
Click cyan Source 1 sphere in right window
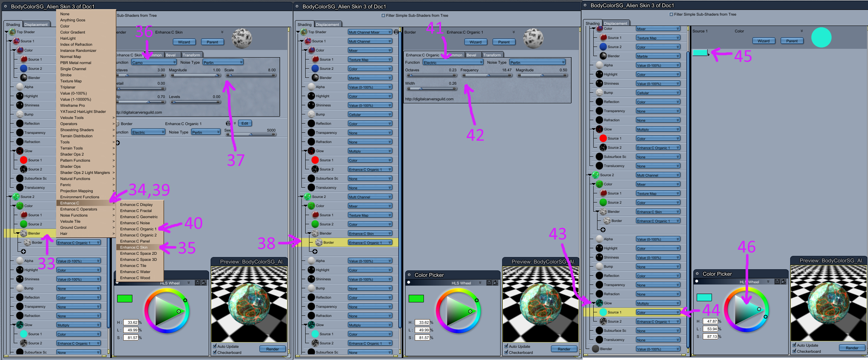(603, 312)
